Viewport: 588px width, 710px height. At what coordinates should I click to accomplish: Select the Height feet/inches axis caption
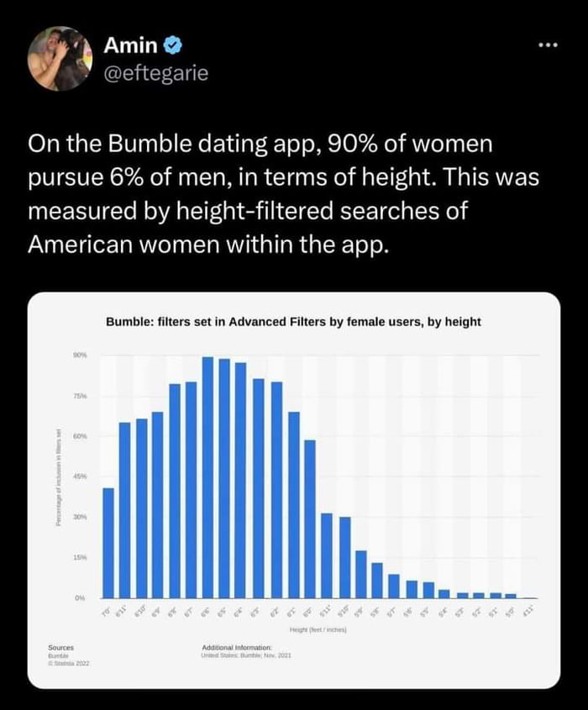pos(317,628)
